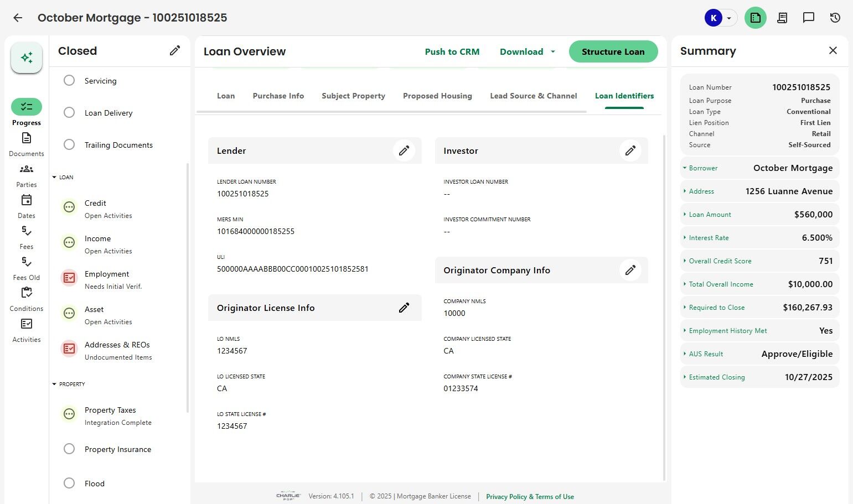Open the Download dropdown
Screen dimensions: 853x504
[x=527, y=51]
